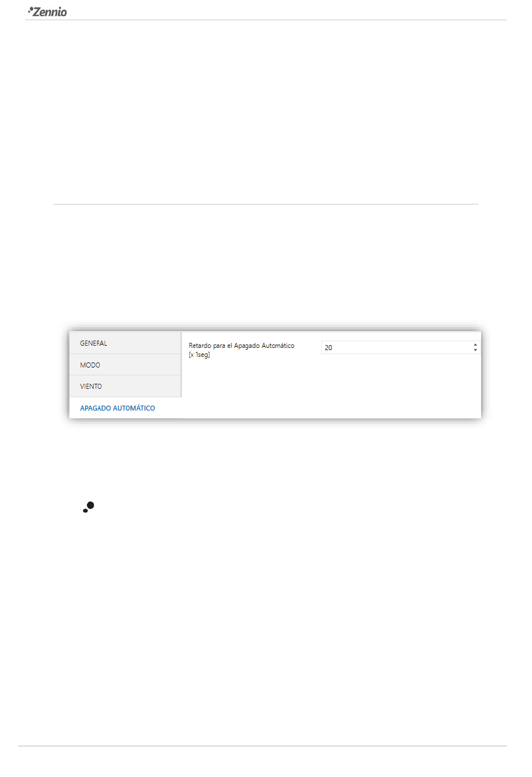This screenshot has height=777, width=532.
Task: Click the divider between MODO and VIENTO
Action: pos(125,375)
